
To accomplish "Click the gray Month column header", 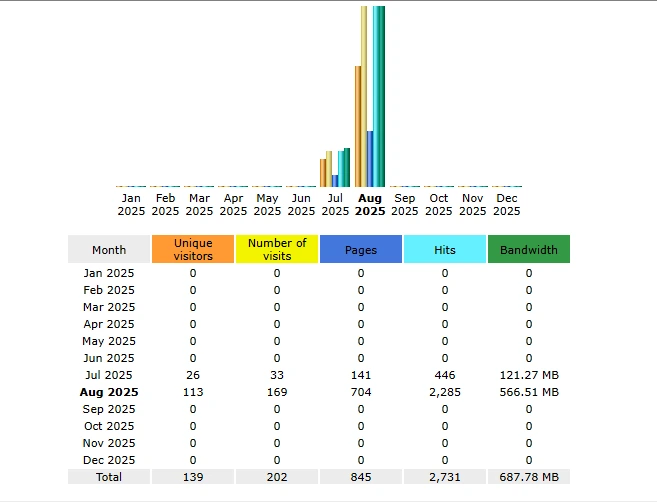I will [x=109, y=249].
